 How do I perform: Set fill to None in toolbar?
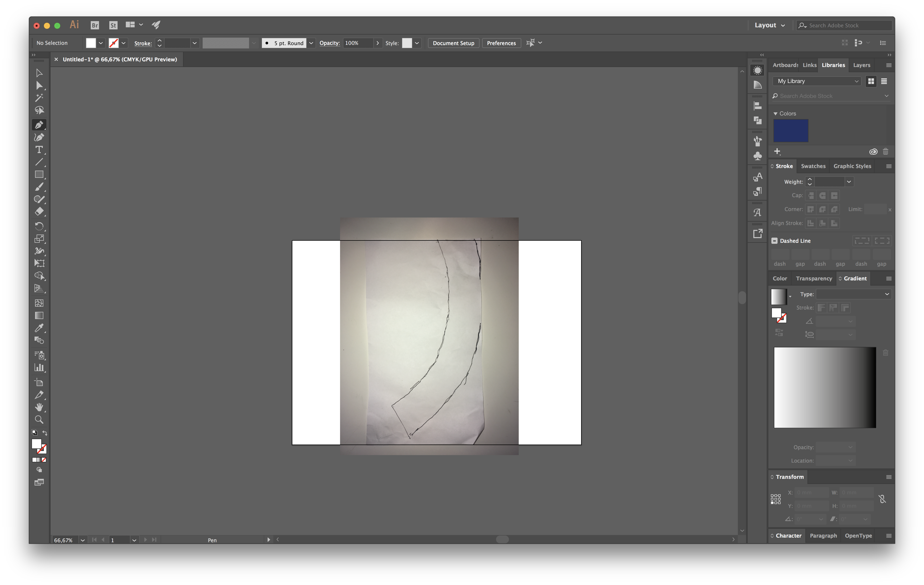pyautogui.click(x=44, y=459)
